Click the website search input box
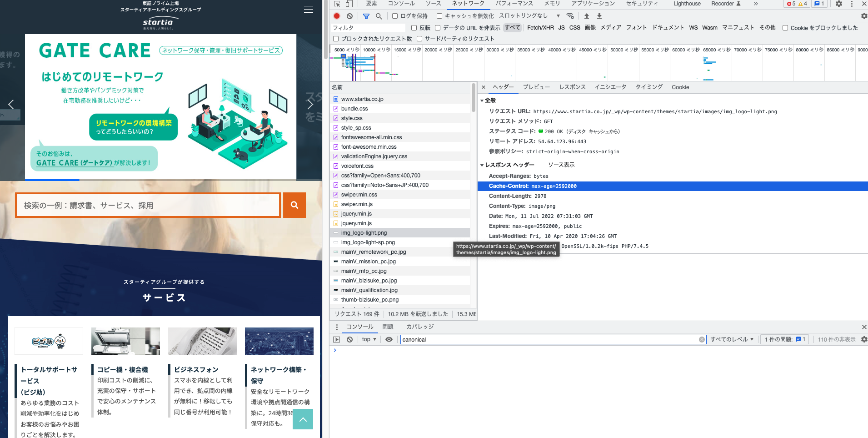The height and width of the screenshot is (438, 868). coord(148,205)
